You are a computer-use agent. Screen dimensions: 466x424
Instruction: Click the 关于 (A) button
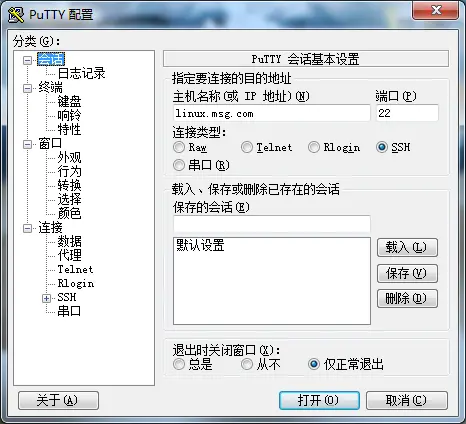coord(58,400)
